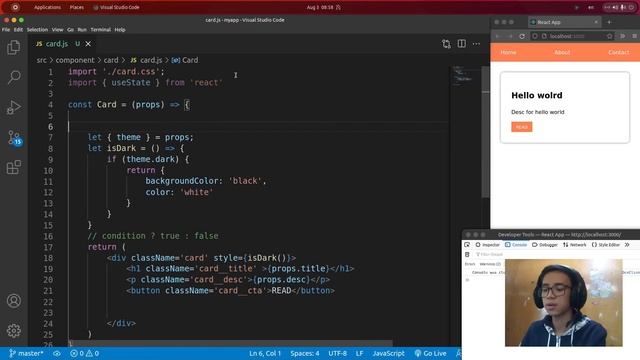
Task: Switch to the Style Editor tab
Action: (606, 245)
